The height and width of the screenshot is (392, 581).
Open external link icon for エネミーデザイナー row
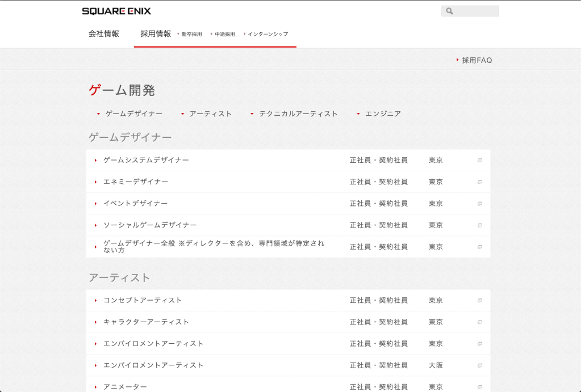(x=480, y=182)
